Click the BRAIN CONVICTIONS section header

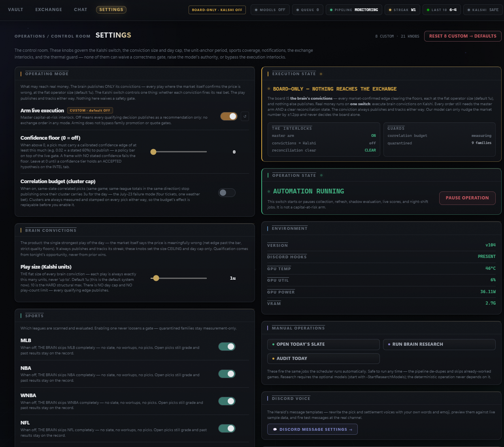(51, 231)
